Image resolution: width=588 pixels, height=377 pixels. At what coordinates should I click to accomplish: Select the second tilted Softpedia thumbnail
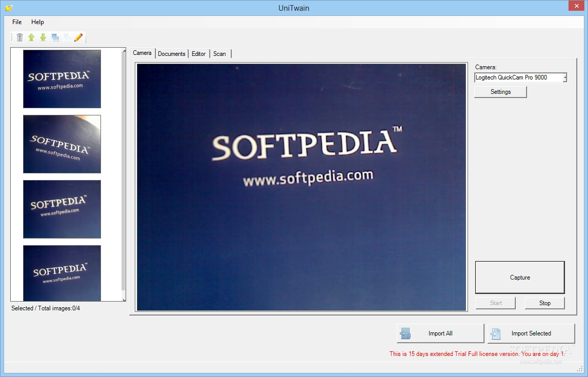tap(62, 144)
